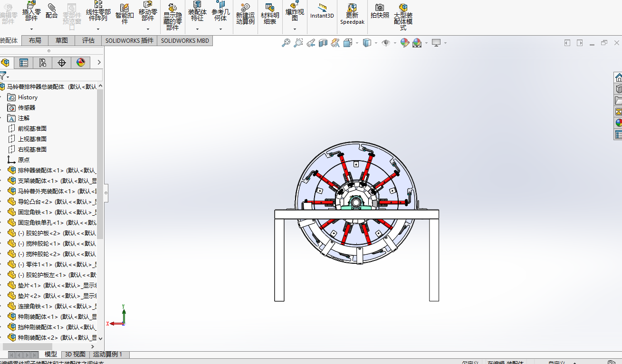
Task: Select the Move Component (移动零部件) tool
Action: (148, 11)
